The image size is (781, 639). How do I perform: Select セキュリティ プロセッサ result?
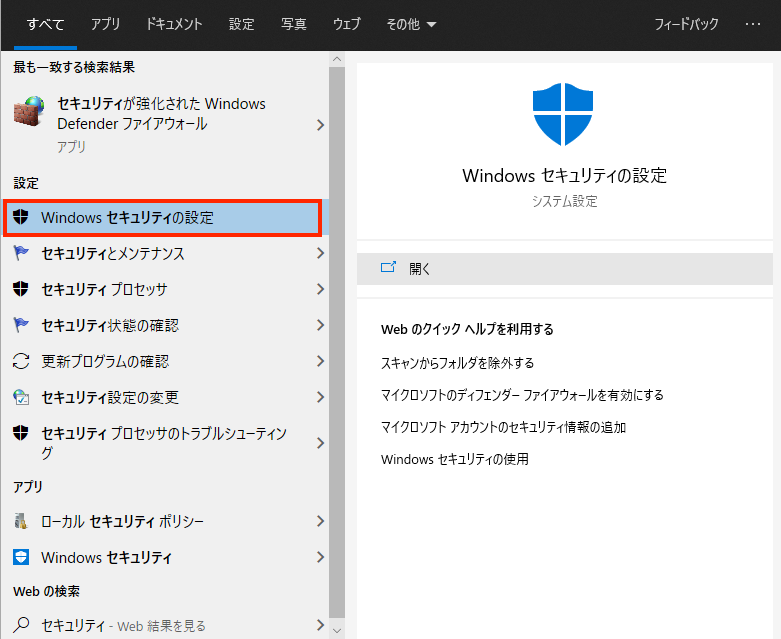tap(165, 289)
